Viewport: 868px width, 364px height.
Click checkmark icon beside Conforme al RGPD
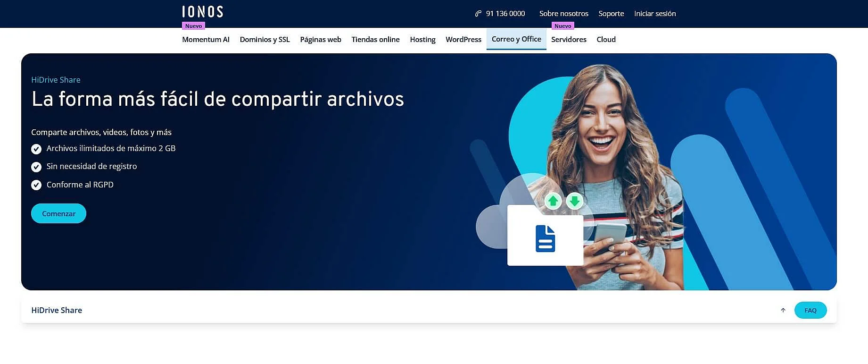(36, 185)
